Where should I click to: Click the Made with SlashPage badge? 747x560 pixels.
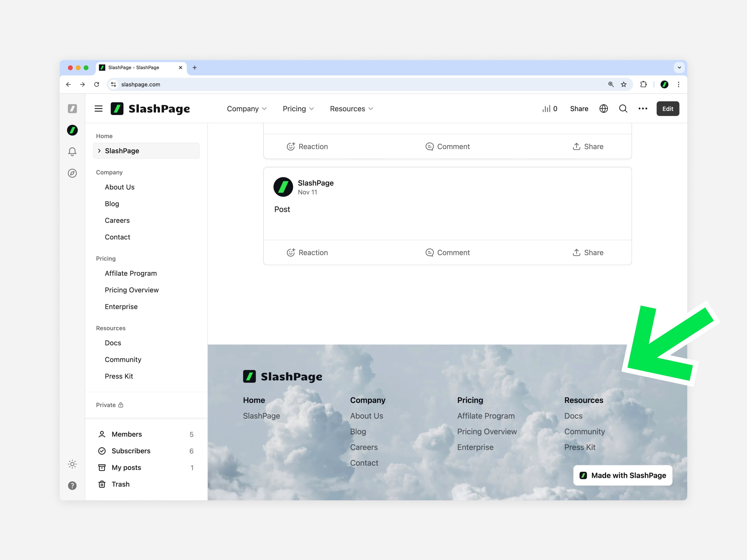[x=622, y=475]
